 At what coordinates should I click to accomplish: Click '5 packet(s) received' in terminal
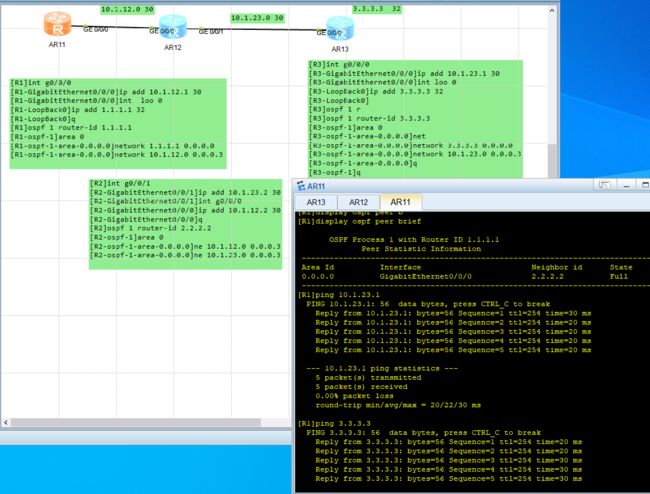pyautogui.click(x=361, y=387)
